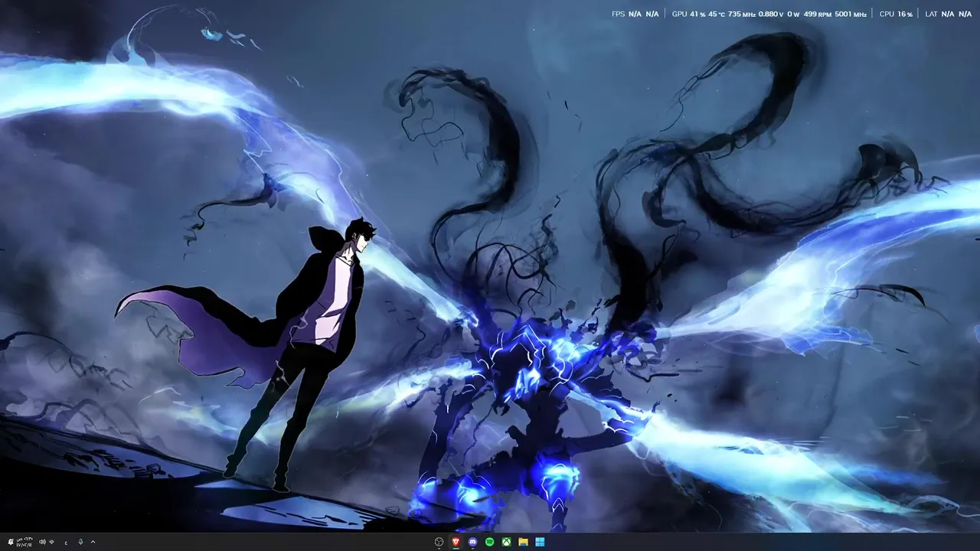Screen dimensions: 980x551
Task: Click the Wi-Fi network tray icon
Action: pyautogui.click(x=51, y=542)
